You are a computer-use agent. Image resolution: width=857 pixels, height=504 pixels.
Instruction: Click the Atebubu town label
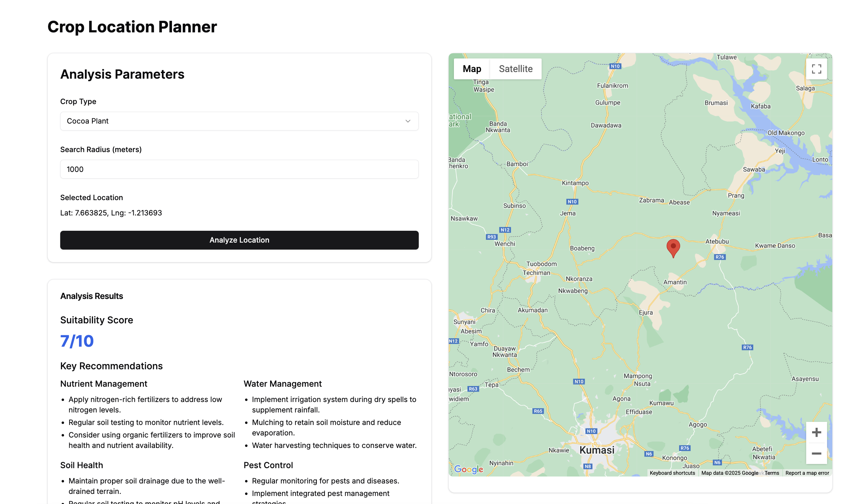pyautogui.click(x=717, y=242)
